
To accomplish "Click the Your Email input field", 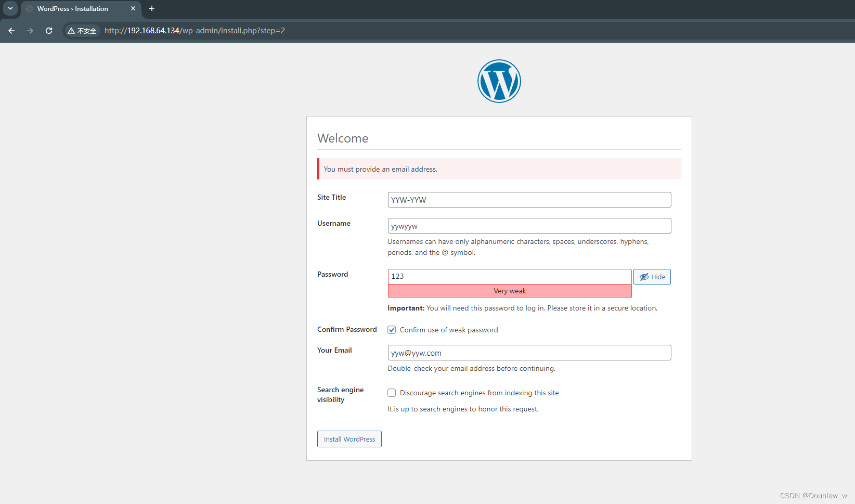I will tap(529, 352).
